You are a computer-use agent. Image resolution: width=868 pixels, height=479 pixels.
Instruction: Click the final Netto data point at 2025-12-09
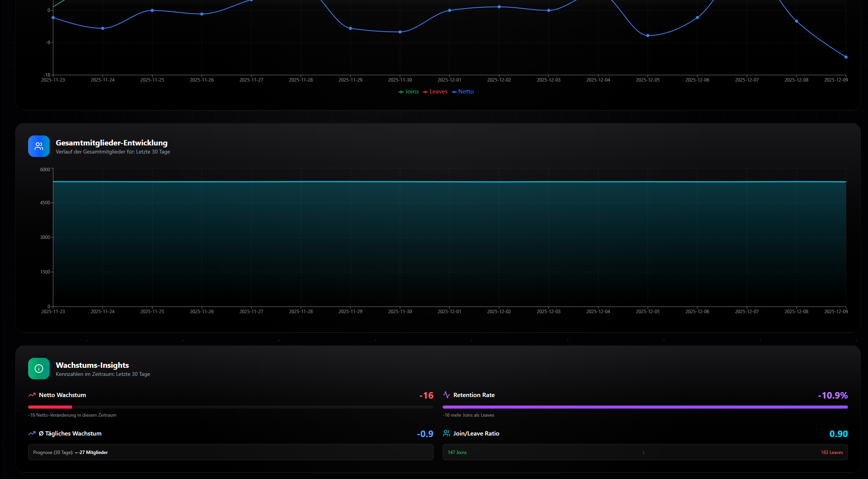point(846,57)
